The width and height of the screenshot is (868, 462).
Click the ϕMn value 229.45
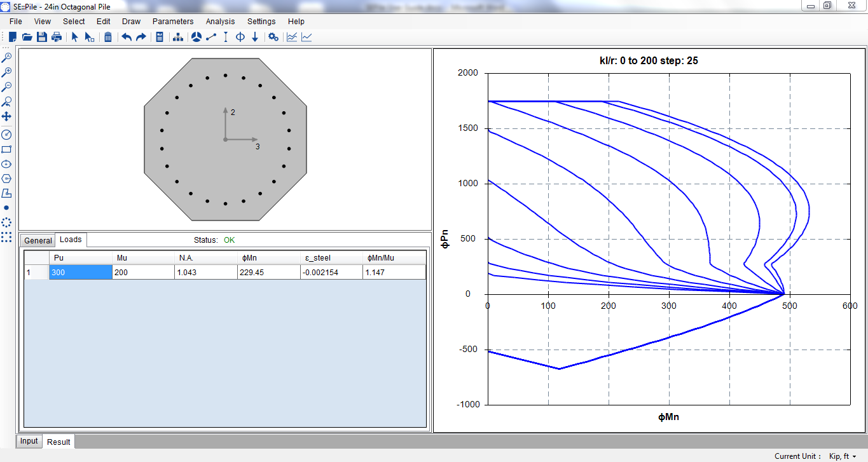click(269, 272)
